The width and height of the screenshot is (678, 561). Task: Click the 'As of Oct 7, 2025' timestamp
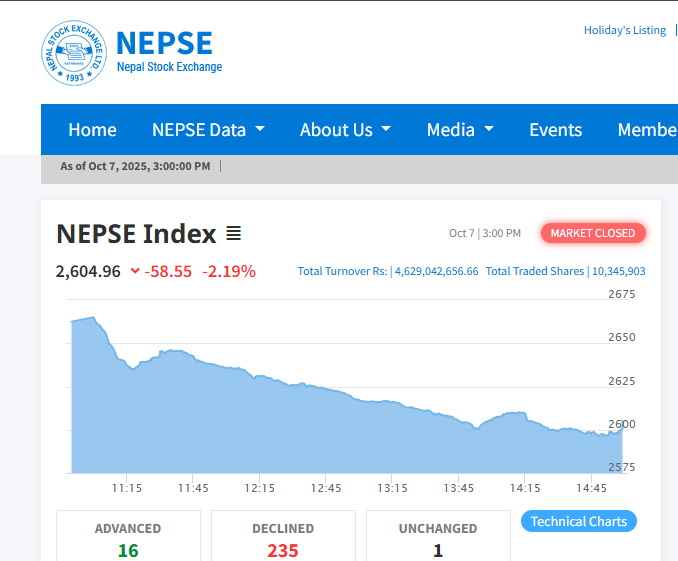click(x=135, y=166)
